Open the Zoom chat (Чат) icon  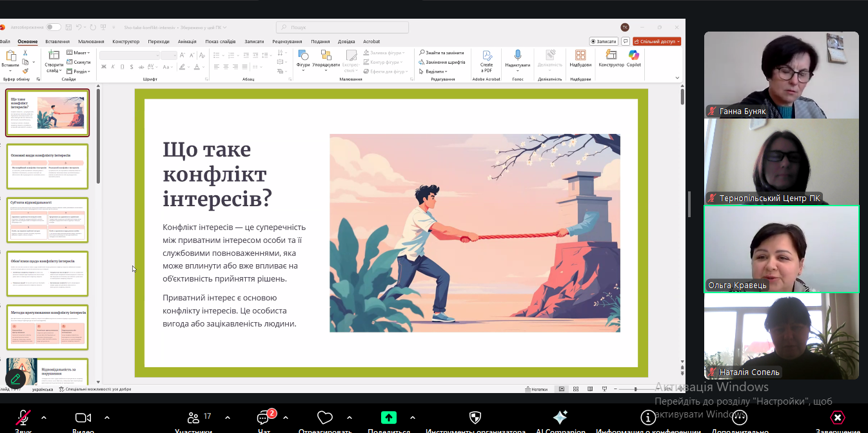tap(264, 418)
